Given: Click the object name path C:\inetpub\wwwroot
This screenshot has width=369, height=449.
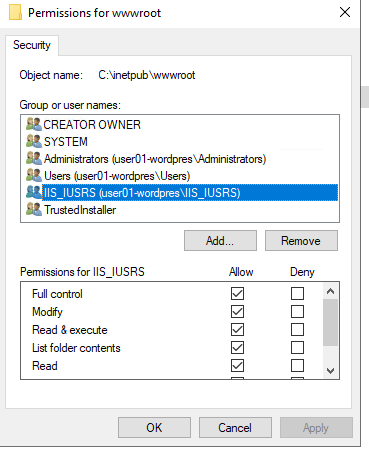Looking at the screenshot, I should coord(147,75).
